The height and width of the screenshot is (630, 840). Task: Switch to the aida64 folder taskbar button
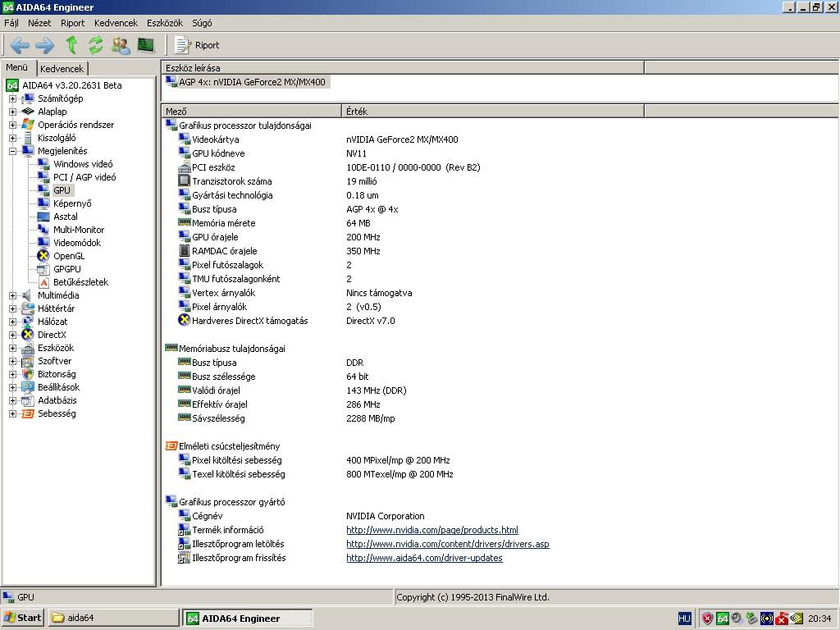(113, 618)
